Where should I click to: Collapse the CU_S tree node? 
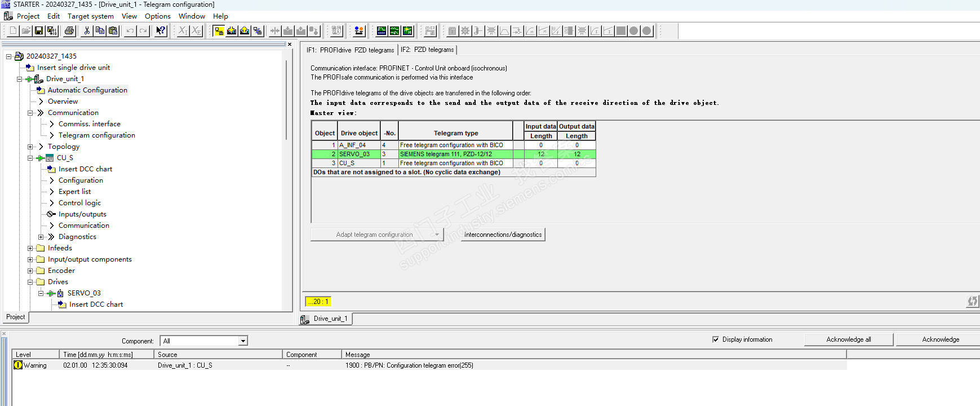pyautogui.click(x=30, y=158)
